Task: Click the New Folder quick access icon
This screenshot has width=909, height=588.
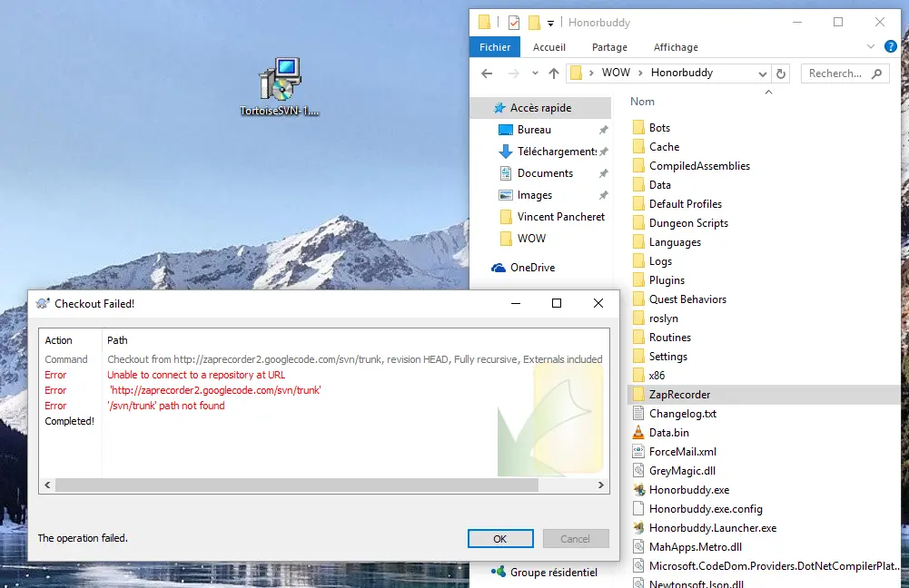Action: [534, 23]
